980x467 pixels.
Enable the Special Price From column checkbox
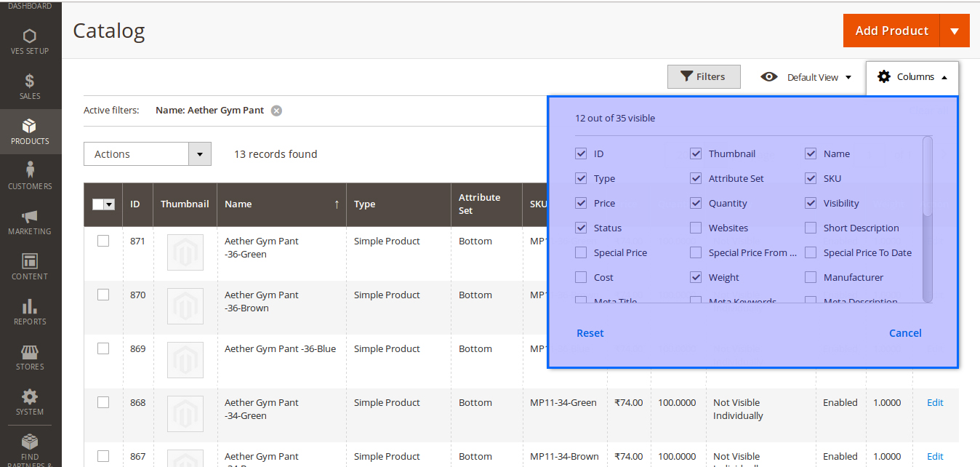(696, 252)
